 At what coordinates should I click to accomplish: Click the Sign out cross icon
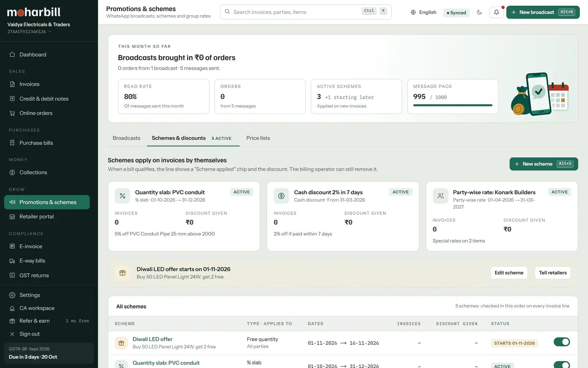pos(12,334)
